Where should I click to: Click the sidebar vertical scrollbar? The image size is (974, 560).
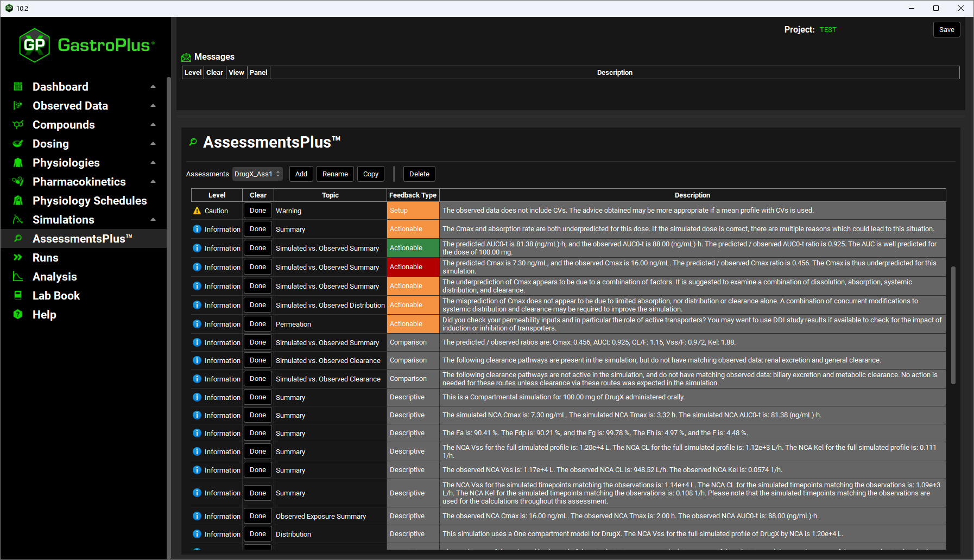click(x=169, y=317)
